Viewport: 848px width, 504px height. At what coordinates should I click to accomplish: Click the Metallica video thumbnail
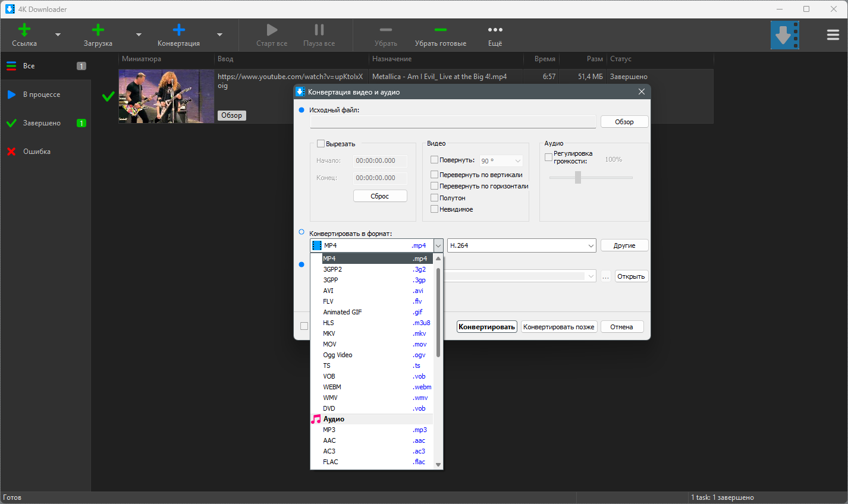[x=166, y=96]
